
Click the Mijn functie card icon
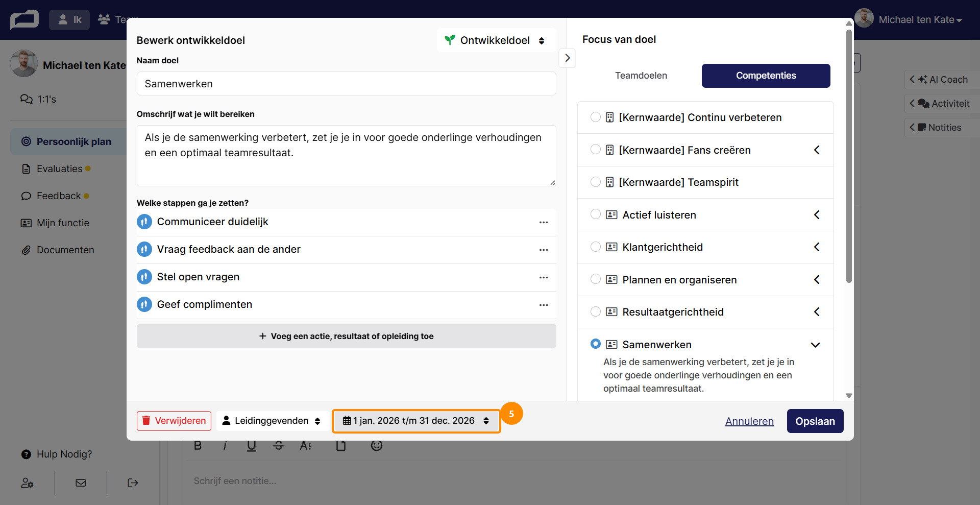(26, 223)
